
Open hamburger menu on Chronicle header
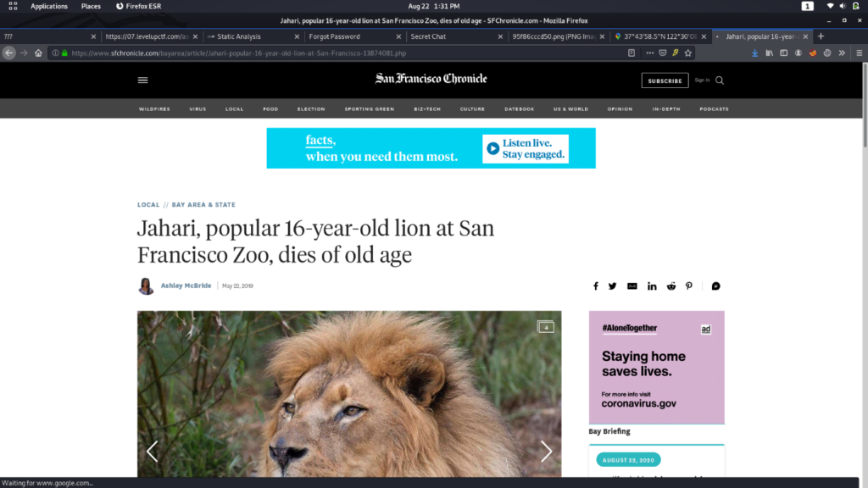point(142,80)
